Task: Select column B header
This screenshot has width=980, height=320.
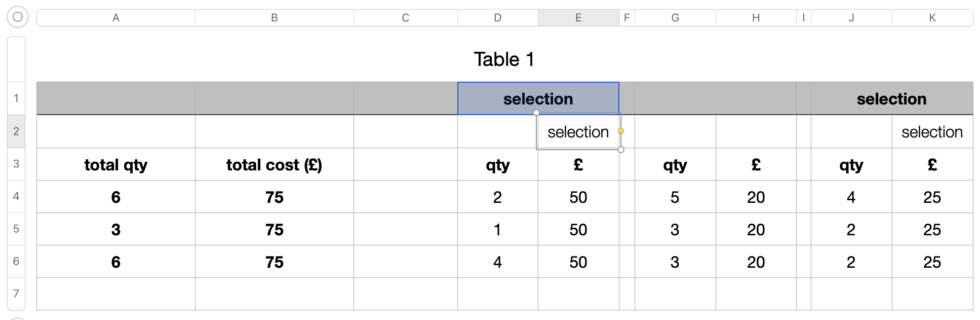Action: [275, 18]
